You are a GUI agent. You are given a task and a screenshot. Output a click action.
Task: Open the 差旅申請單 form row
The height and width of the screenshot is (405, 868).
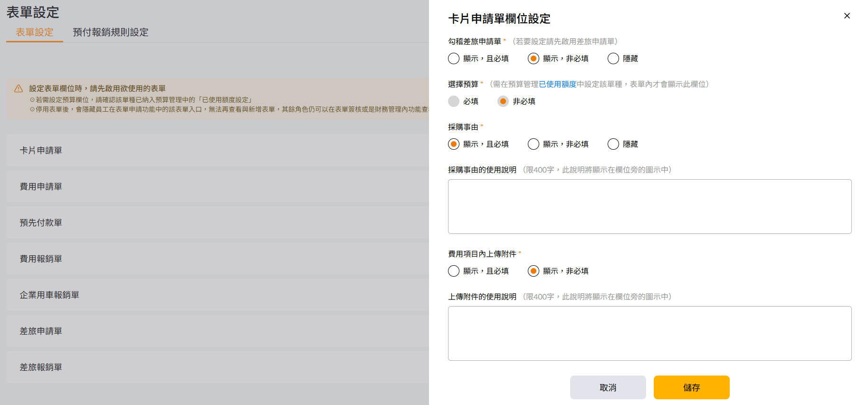click(218, 331)
